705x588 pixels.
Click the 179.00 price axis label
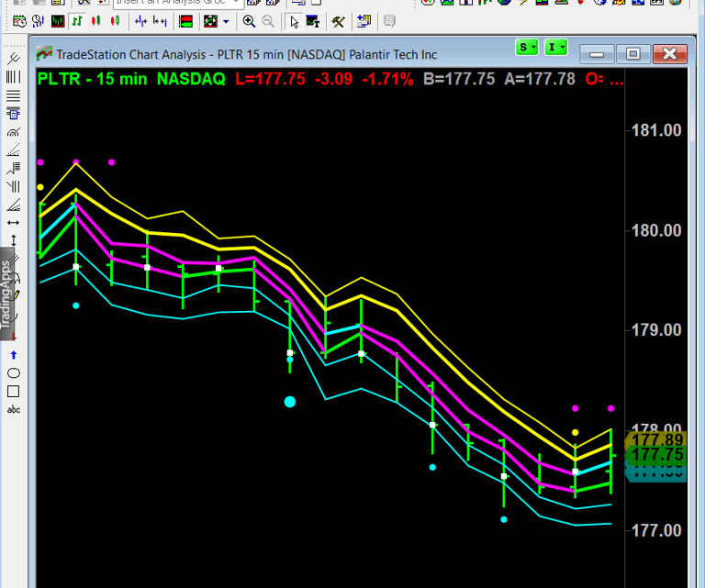coord(656,330)
